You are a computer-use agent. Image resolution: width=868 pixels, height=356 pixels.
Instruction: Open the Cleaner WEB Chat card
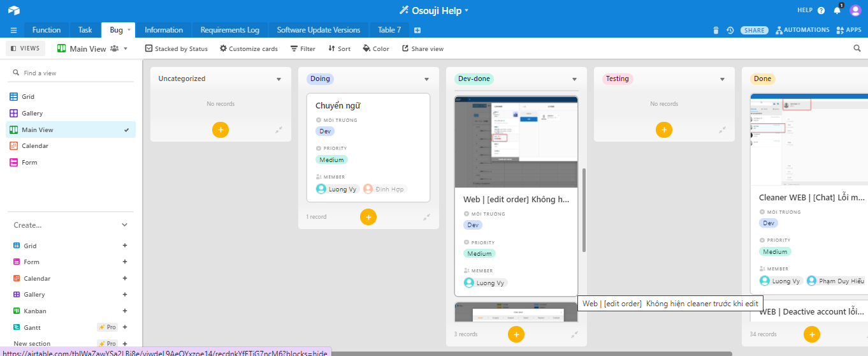[x=809, y=194]
